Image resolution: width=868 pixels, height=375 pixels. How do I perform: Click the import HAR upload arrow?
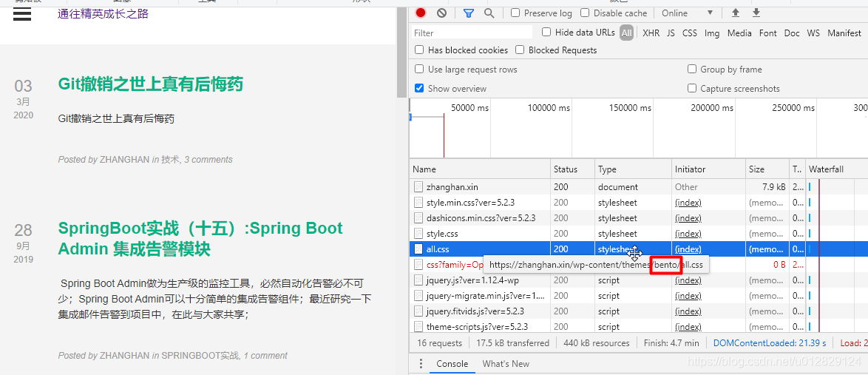(x=735, y=13)
